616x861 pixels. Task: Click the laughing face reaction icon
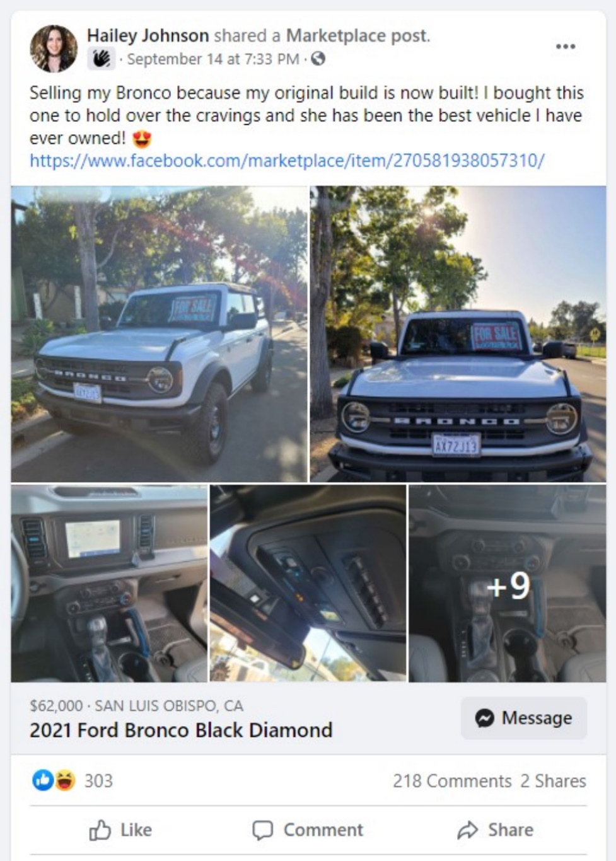[64, 780]
